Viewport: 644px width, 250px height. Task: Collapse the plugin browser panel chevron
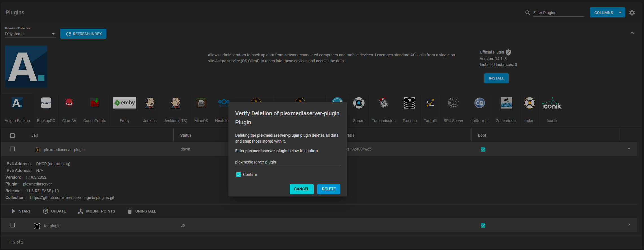(x=632, y=33)
